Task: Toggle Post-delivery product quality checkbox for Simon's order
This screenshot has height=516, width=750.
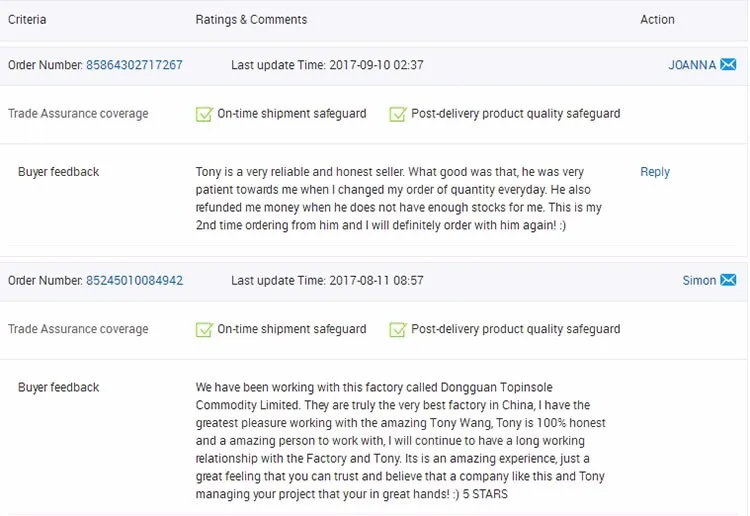Action: point(398,329)
